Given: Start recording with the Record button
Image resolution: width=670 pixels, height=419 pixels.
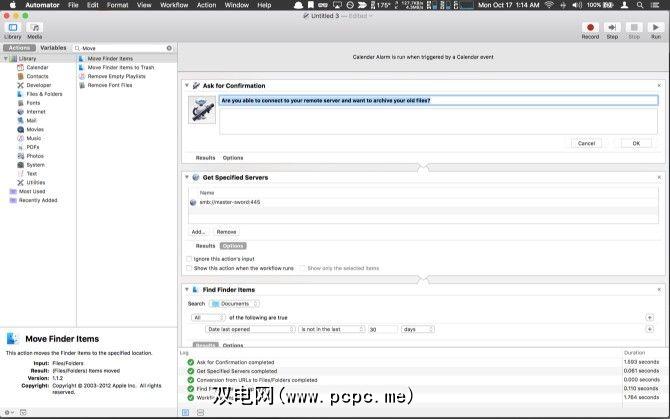Looking at the screenshot, I should 590,27.
